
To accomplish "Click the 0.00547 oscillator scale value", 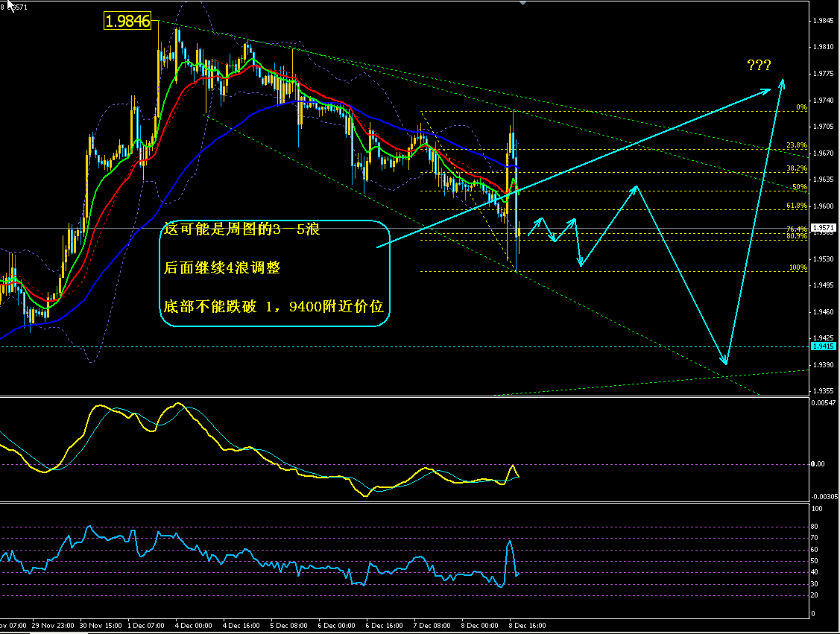I will pos(824,402).
